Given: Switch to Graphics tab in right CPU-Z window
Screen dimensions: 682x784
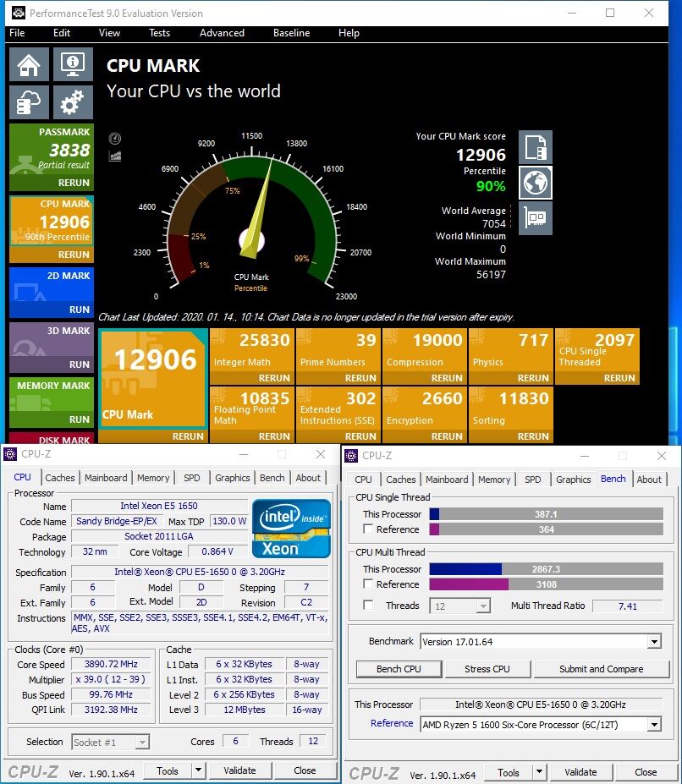Looking at the screenshot, I should (574, 480).
